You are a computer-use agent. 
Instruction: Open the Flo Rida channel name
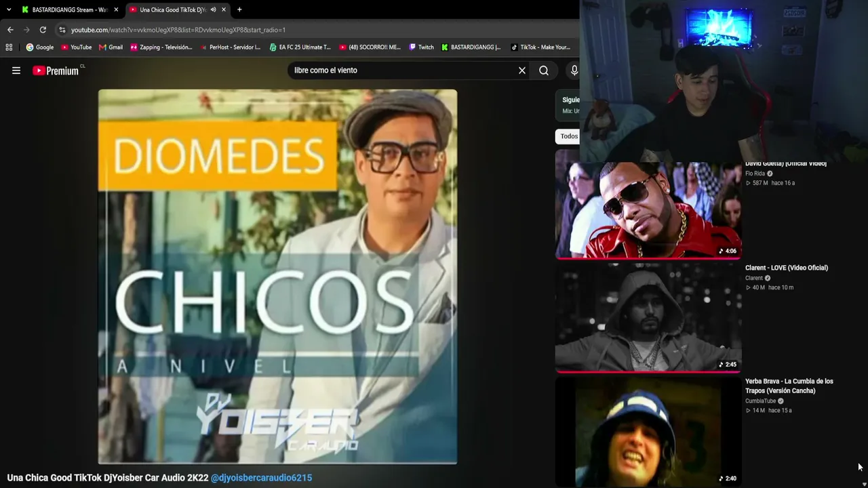pyautogui.click(x=755, y=174)
